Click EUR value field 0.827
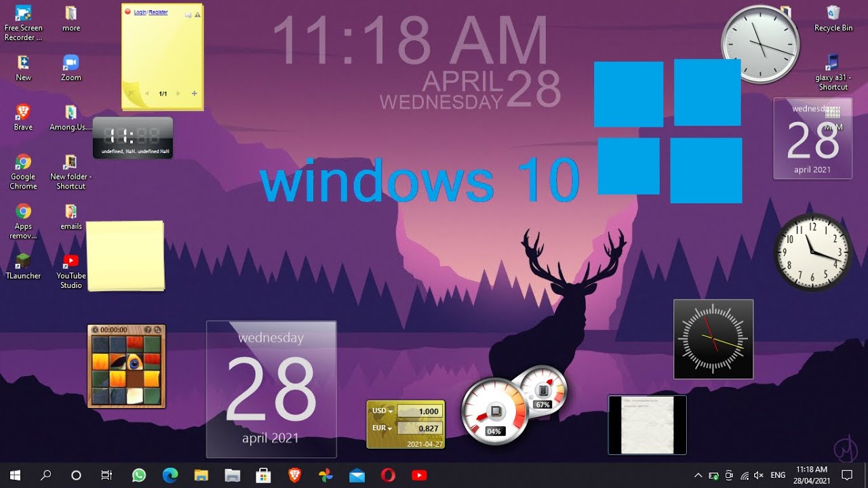Image resolution: width=868 pixels, height=488 pixels. click(x=420, y=428)
